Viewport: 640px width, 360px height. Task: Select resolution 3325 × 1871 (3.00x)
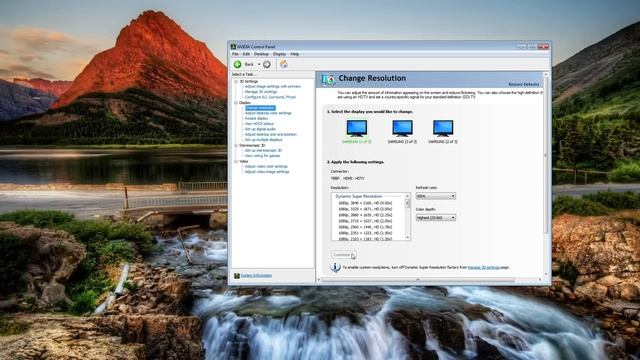click(365, 209)
